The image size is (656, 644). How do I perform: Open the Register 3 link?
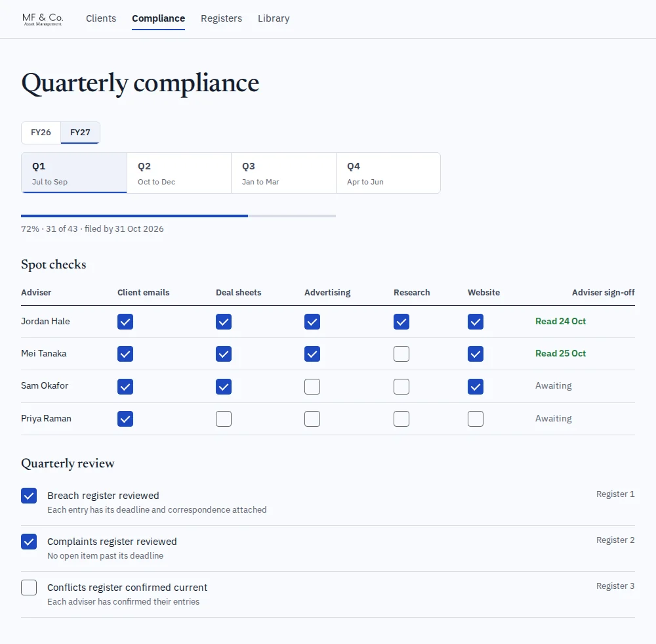[x=615, y=586]
